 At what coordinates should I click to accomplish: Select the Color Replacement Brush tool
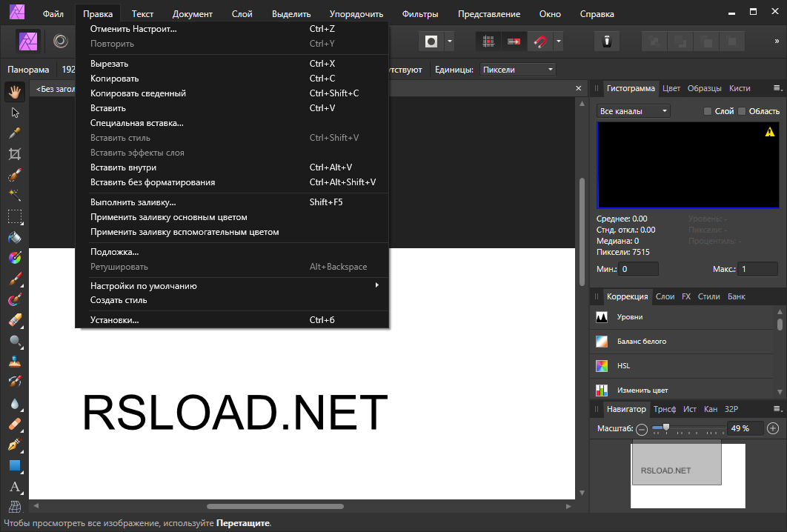(15, 299)
